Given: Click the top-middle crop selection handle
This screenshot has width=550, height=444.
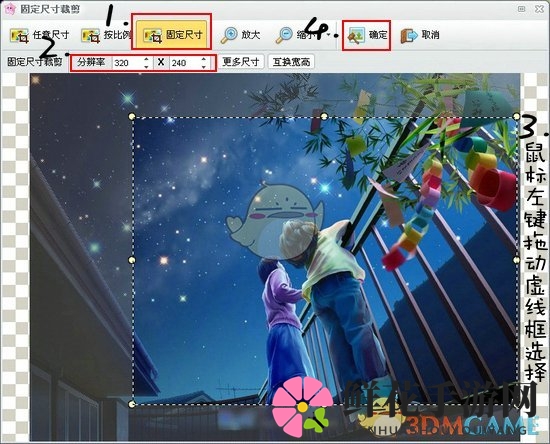Looking at the screenshot, I should pyautogui.click(x=324, y=116).
